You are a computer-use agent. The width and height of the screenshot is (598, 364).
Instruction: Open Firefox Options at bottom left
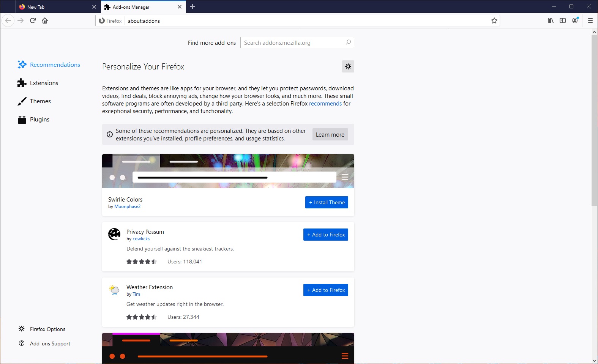47,329
